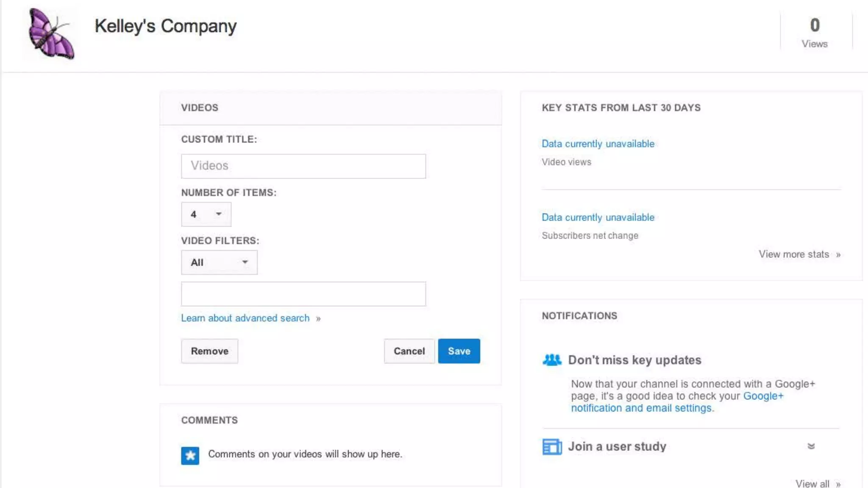Click the blue star comments icon
The width and height of the screenshot is (868, 488).
pyautogui.click(x=190, y=456)
